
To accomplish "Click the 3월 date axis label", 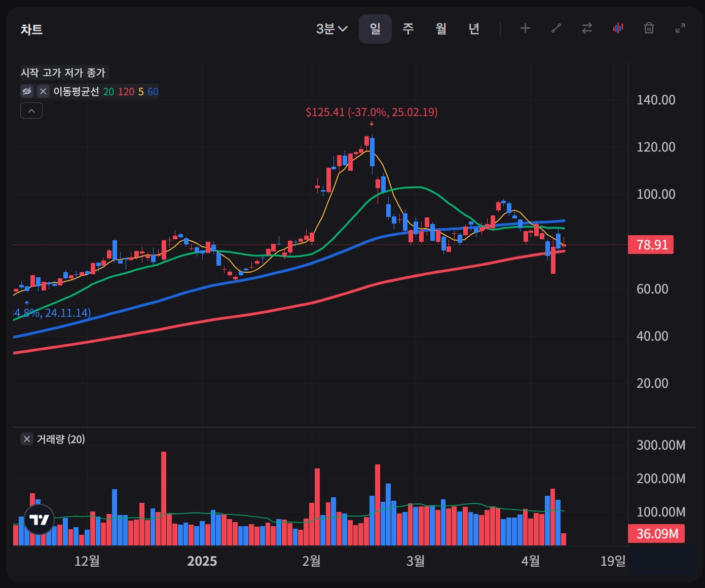I will coord(416,561).
